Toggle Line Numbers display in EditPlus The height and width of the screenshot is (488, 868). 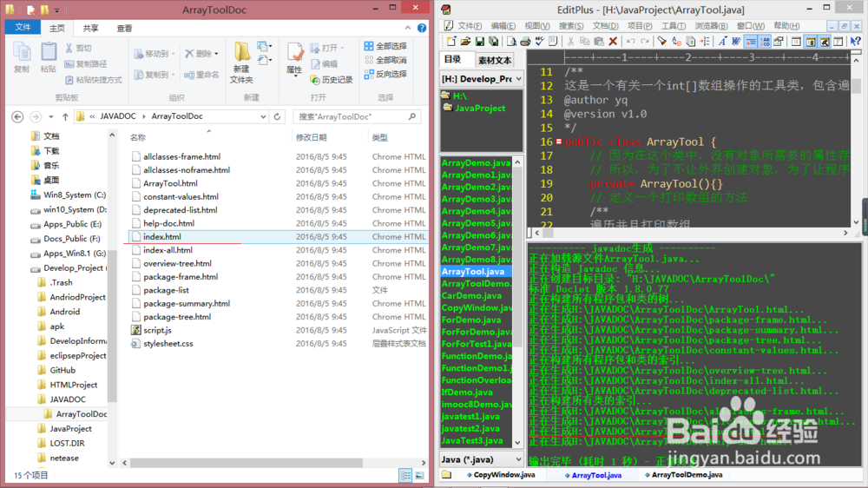pos(765,42)
